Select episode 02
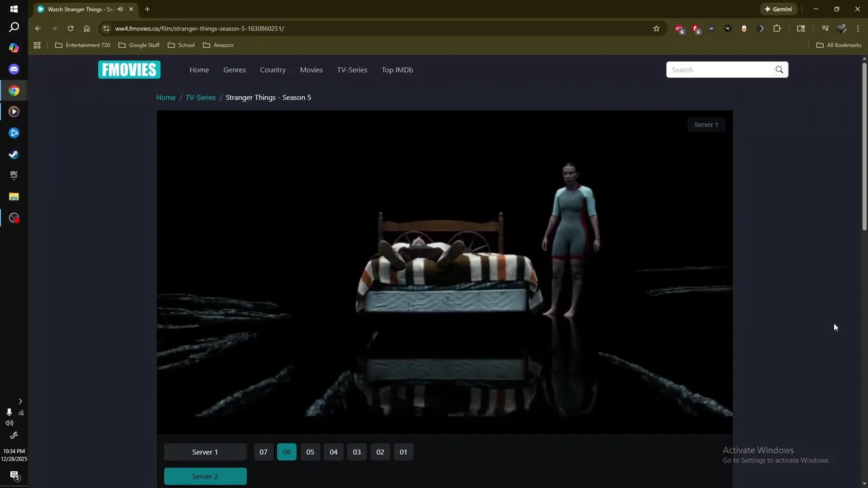The width and height of the screenshot is (868, 488). tap(380, 452)
